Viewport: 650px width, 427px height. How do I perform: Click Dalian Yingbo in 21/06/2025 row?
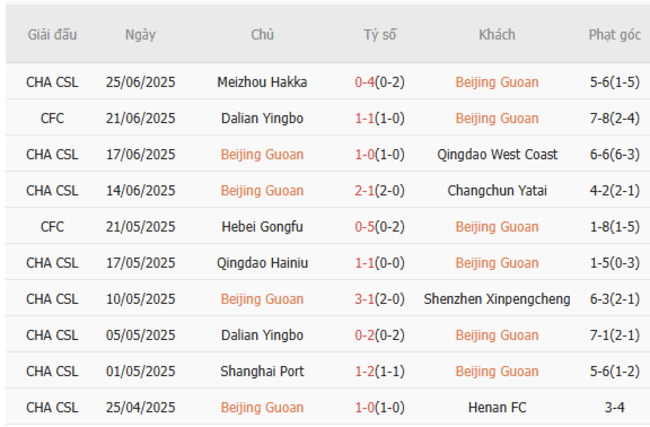pos(262,119)
